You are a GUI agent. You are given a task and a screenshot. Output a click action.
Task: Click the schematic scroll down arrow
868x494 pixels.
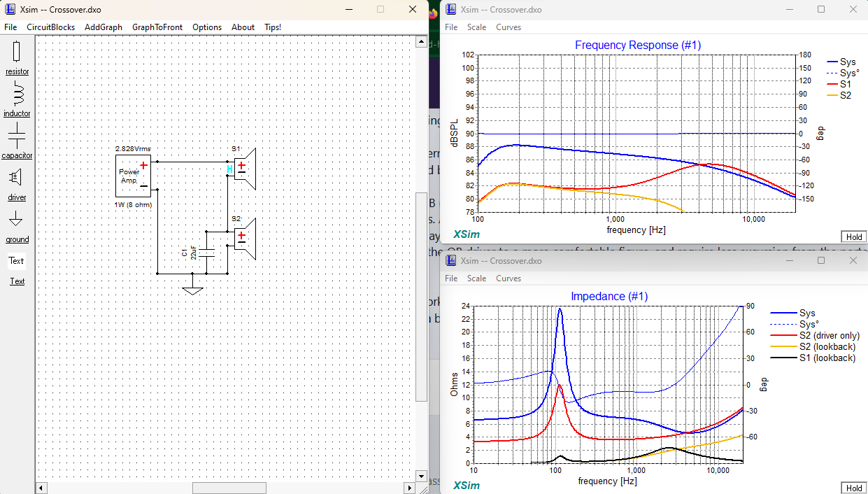[x=421, y=476]
